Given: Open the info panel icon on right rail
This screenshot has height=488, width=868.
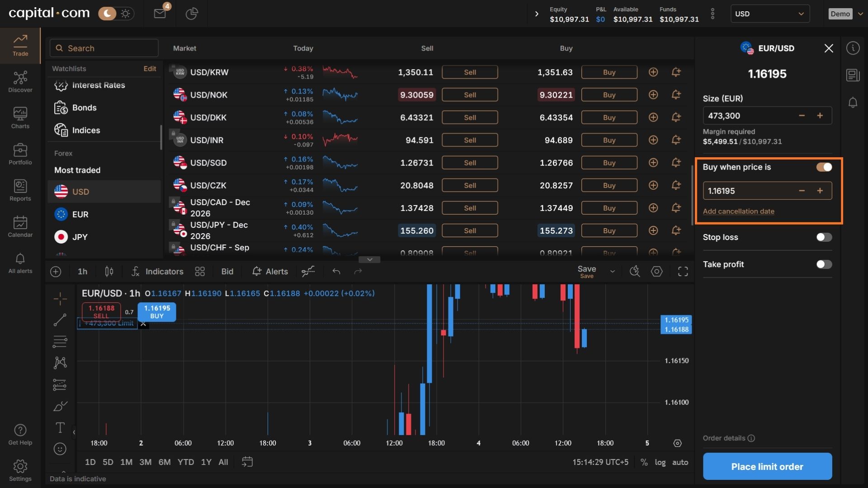Looking at the screenshot, I should click(x=853, y=48).
